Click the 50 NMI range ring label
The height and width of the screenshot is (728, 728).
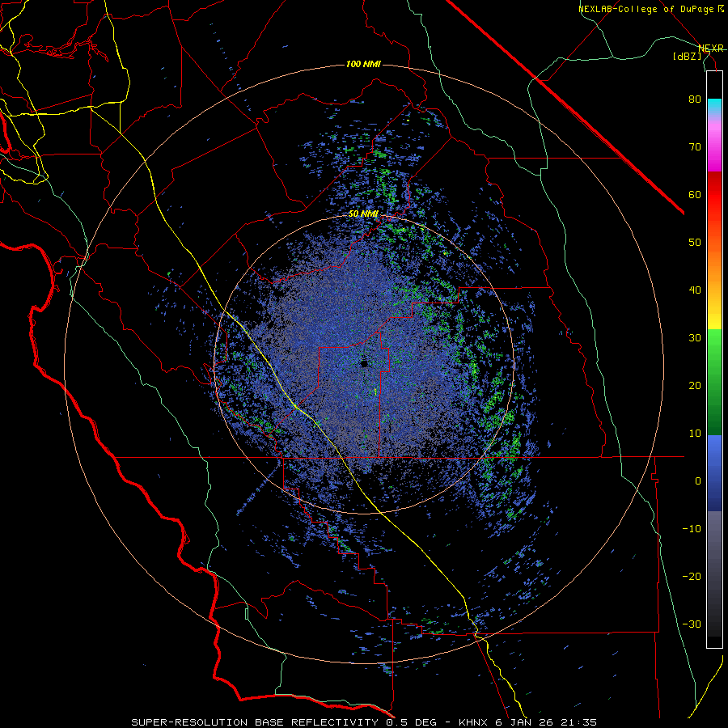[x=363, y=214]
